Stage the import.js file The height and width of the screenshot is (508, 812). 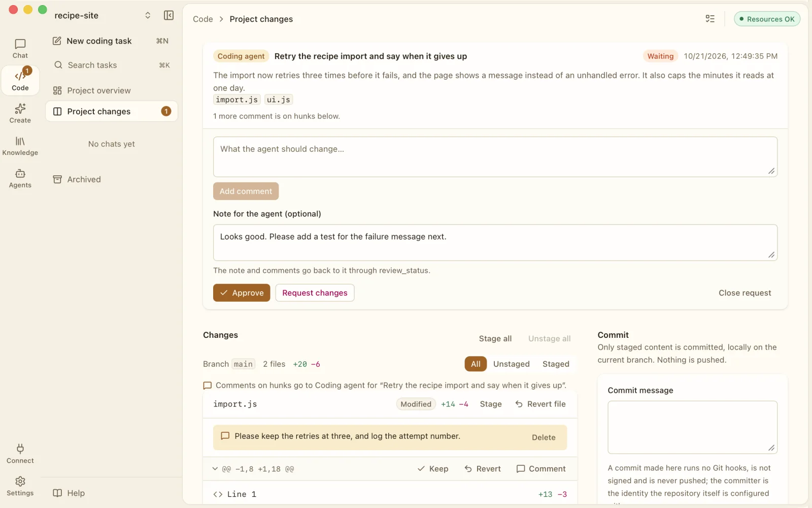(x=491, y=404)
